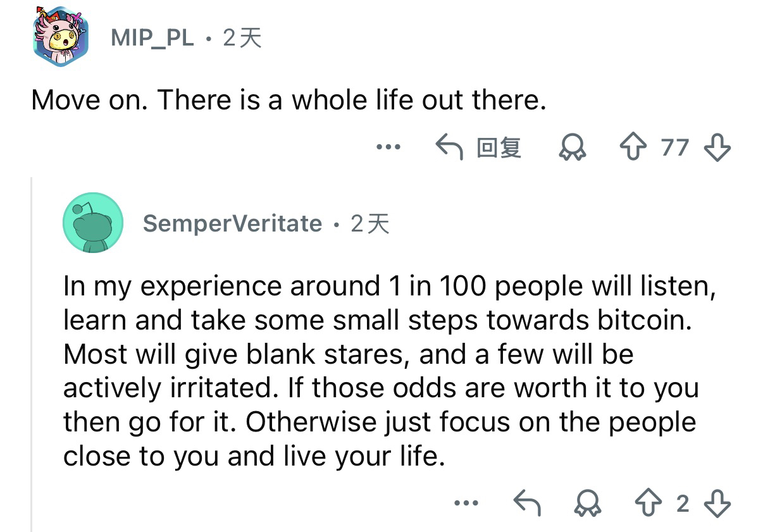Click the timestamp next to MIP_PL
The image size is (763, 532).
point(242,39)
